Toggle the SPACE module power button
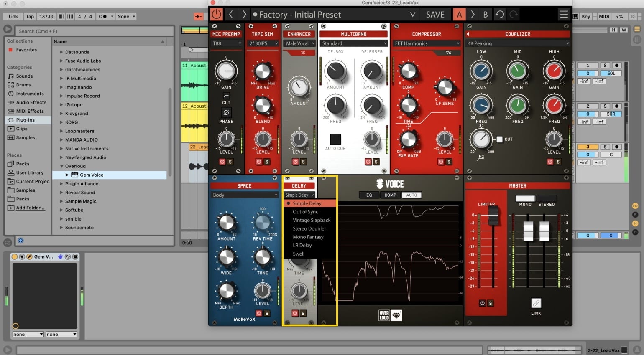Image resolution: width=644 pixels, height=355 pixels. coord(259,313)
